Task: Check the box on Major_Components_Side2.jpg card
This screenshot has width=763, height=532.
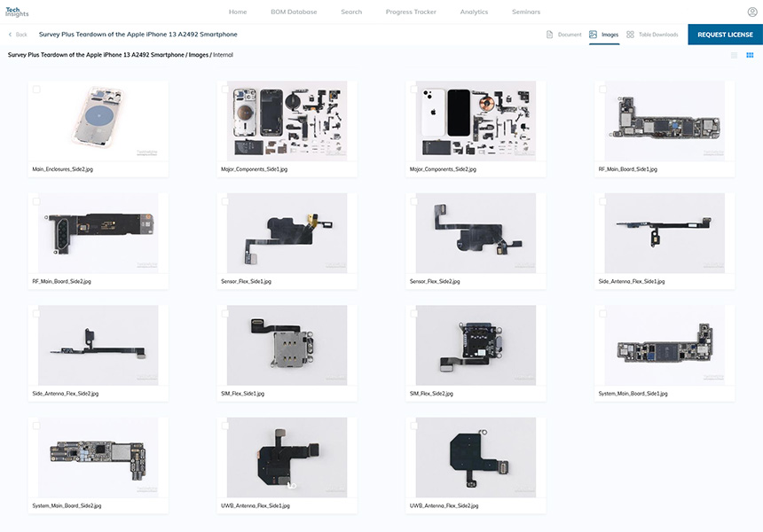Action: [x=413, y=90]
